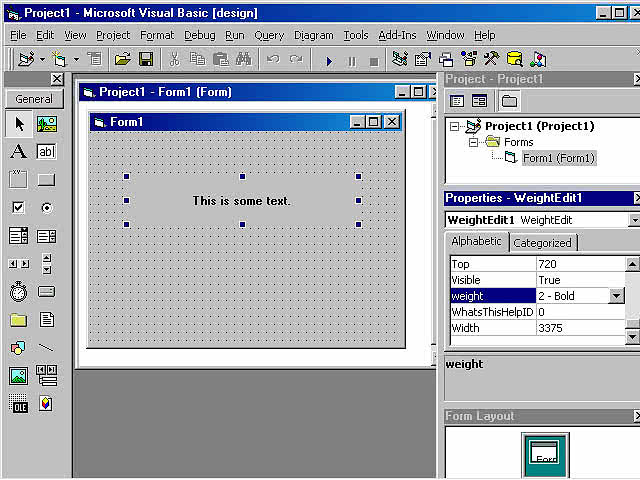This screenshot has height=480, width=640.
Task: Click View Object in Project panel
Action: (479, 101)
